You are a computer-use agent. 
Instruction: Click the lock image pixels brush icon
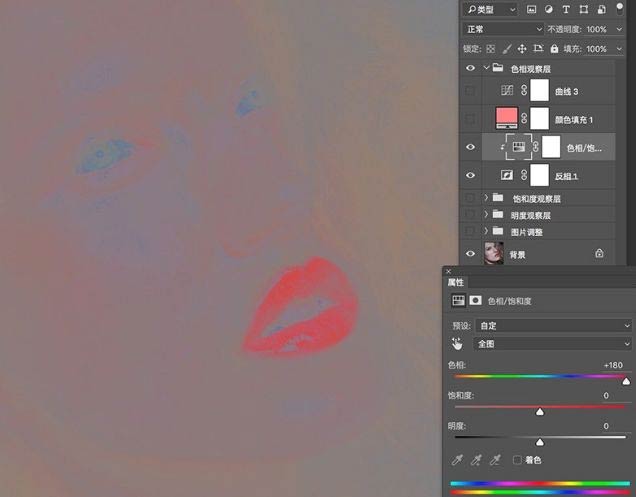click(507, 48)
